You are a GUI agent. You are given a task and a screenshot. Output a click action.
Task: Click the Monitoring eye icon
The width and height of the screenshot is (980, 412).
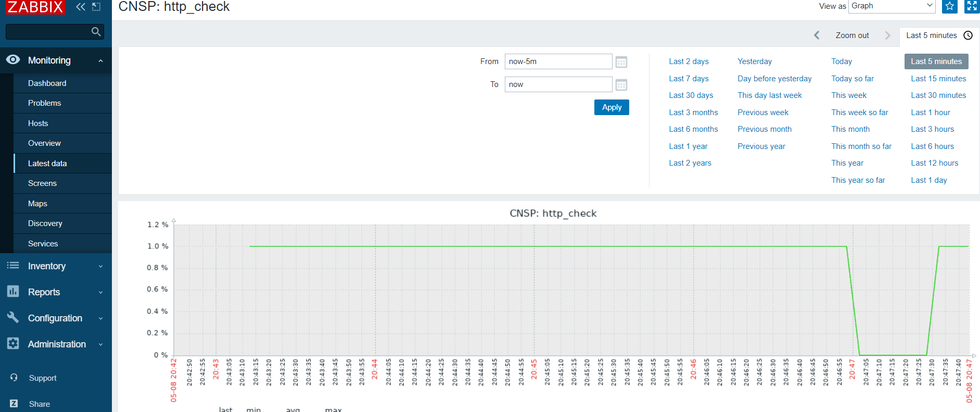point(13,60)
